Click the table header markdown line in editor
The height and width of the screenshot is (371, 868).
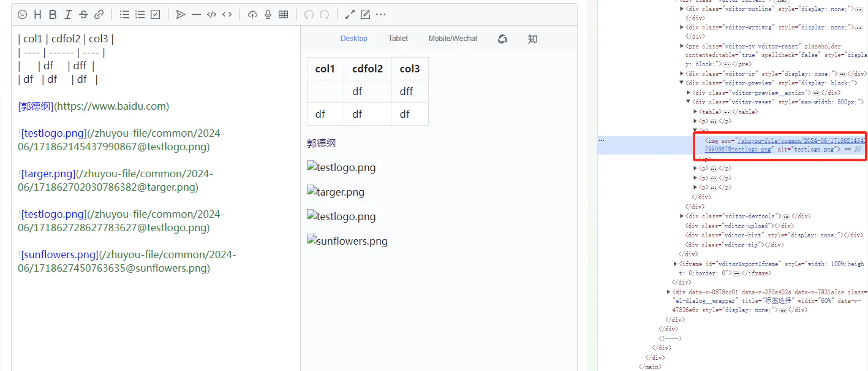point(66,39)
